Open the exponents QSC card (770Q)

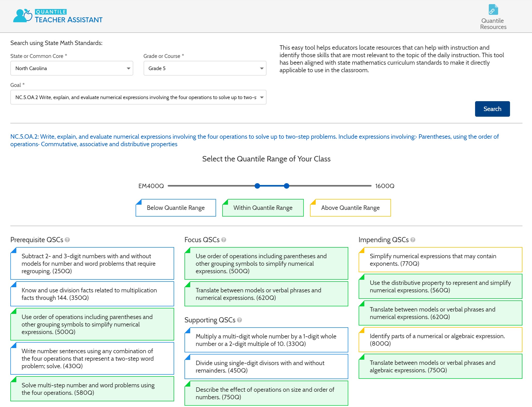pyautogui.click(x=440, y=260)
